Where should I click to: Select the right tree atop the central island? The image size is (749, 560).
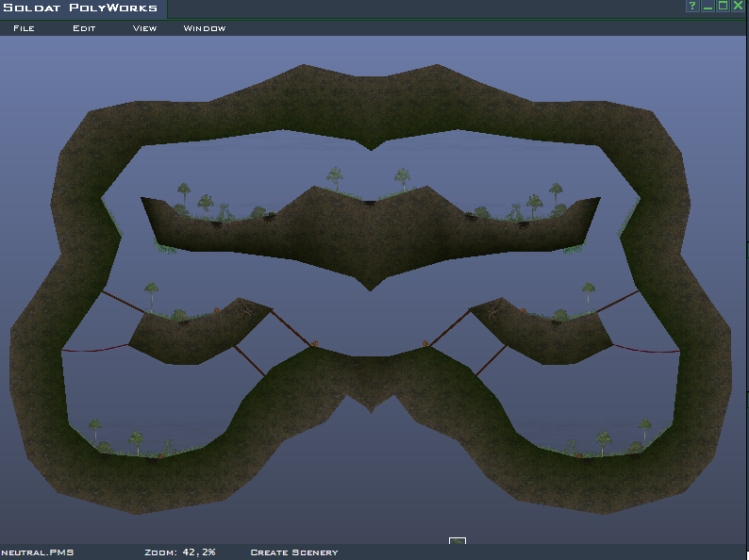point(403,177)
